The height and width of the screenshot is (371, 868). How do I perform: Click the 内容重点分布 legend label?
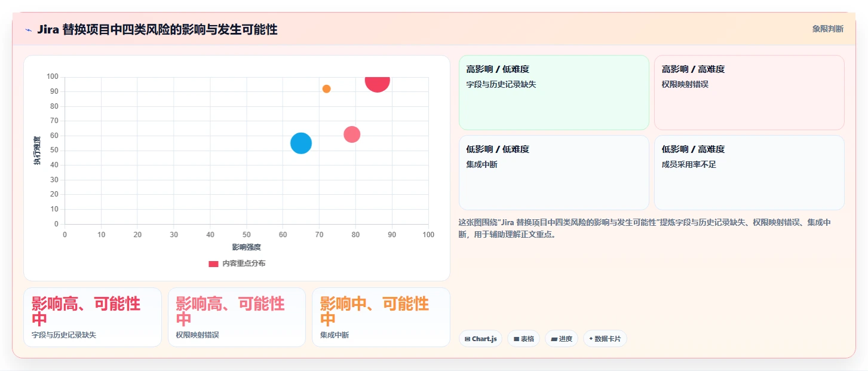[x=244, y=263]
